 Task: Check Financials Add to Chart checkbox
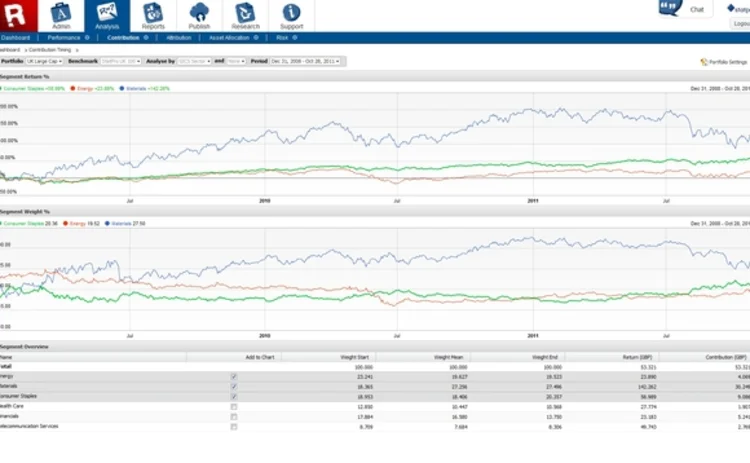(x=234, y=417)
